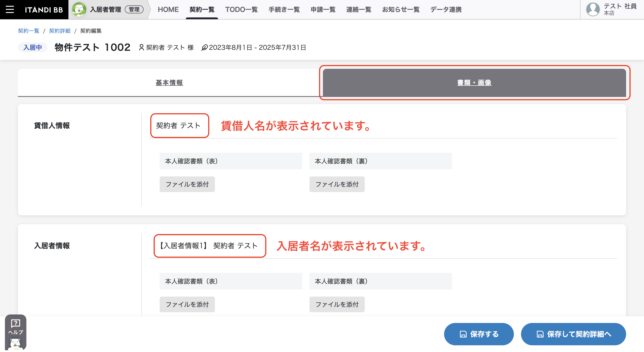Click the contract period pen icon

click(x=205, y=47)
